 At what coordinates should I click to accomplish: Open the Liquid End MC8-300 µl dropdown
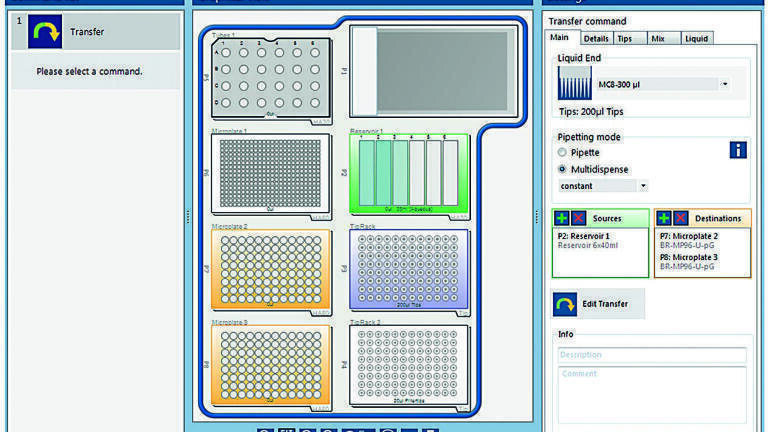click(x=724, y=84)
